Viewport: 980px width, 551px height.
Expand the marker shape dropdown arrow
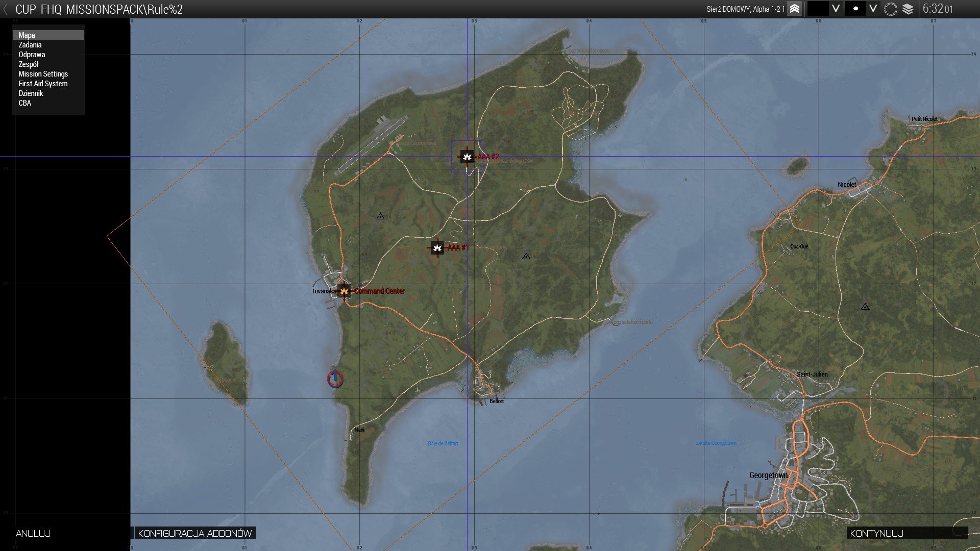pos(873,9)
